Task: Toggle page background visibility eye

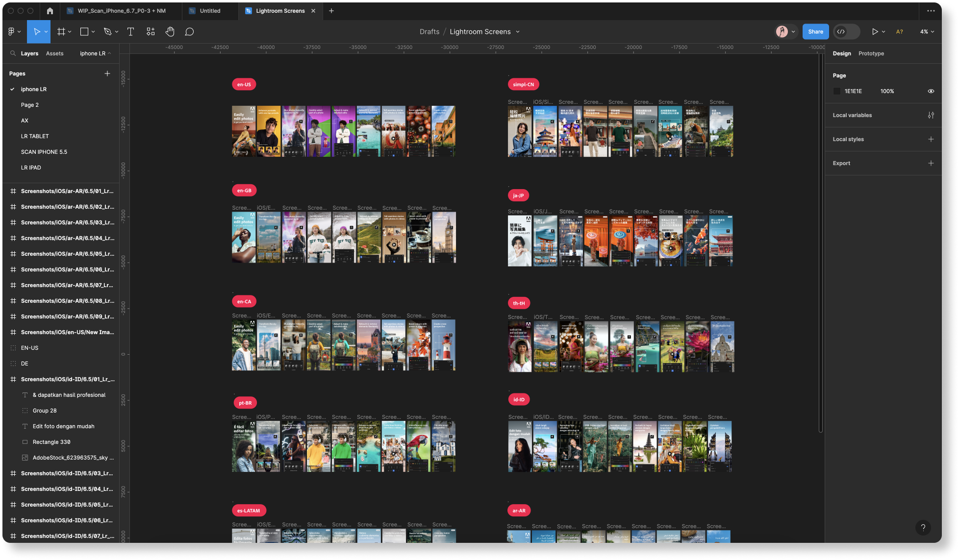Action: tap(931, 91)
